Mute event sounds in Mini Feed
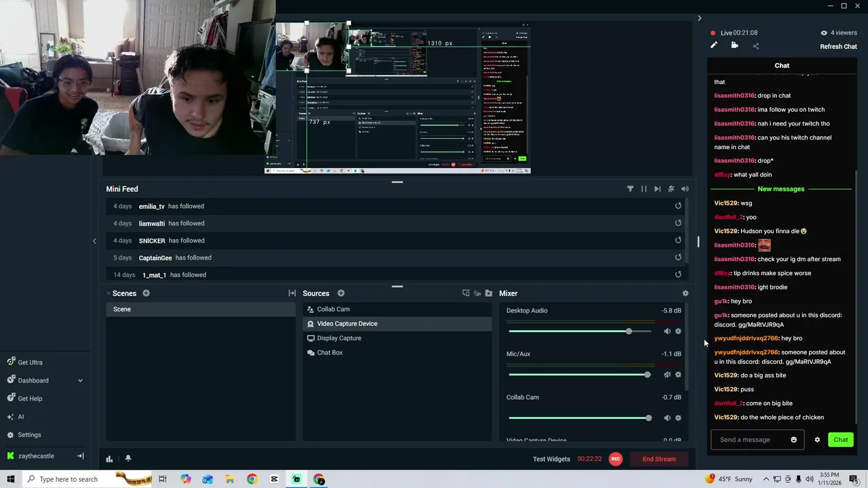The height and width of the screenshot is (488, 868). (671, 189)
